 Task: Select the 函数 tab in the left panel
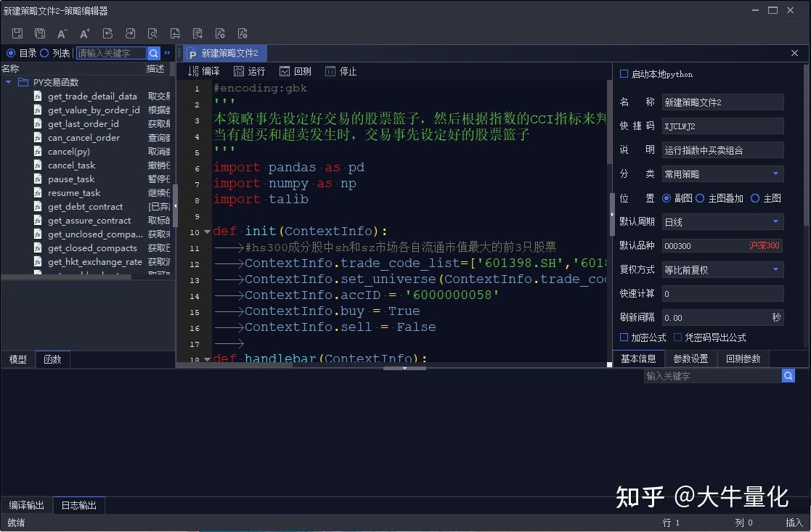point(52,359)
